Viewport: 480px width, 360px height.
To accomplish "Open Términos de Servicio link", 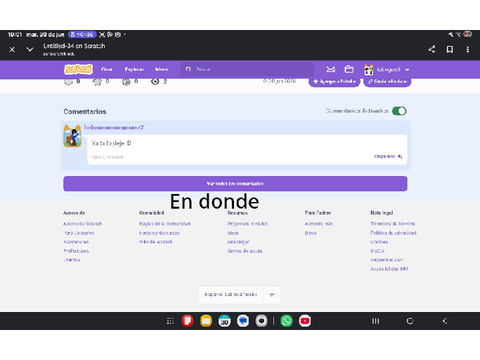I will (393, 224).
